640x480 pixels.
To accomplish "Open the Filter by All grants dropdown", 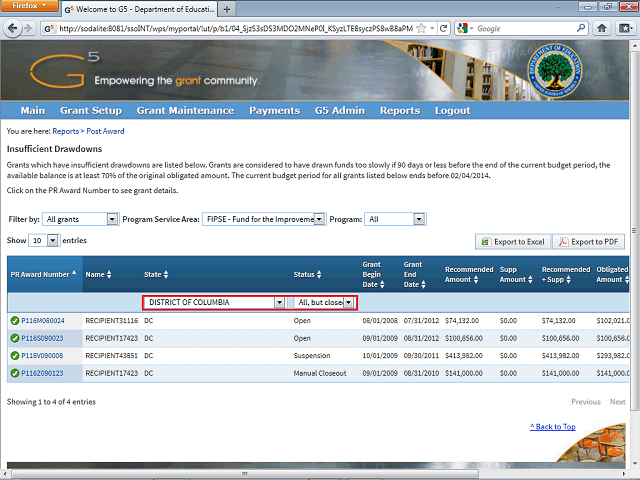I will coord(112,219).
